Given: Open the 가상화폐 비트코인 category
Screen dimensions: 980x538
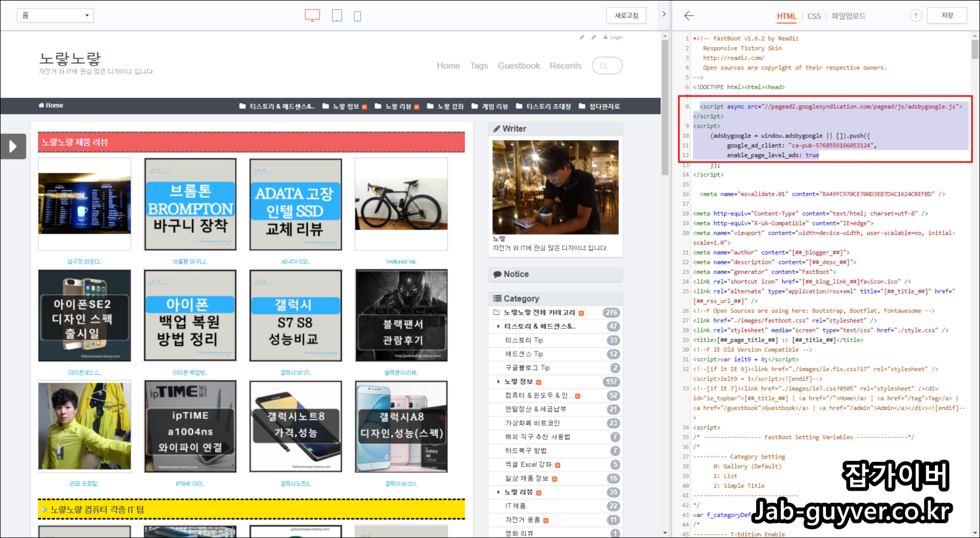Looking at the screenshot, I should point(532,423).
